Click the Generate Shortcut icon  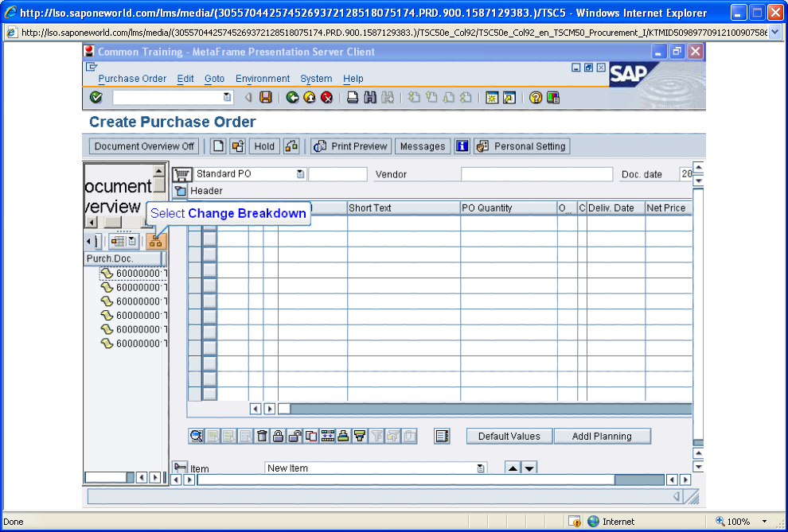point(509,97)
